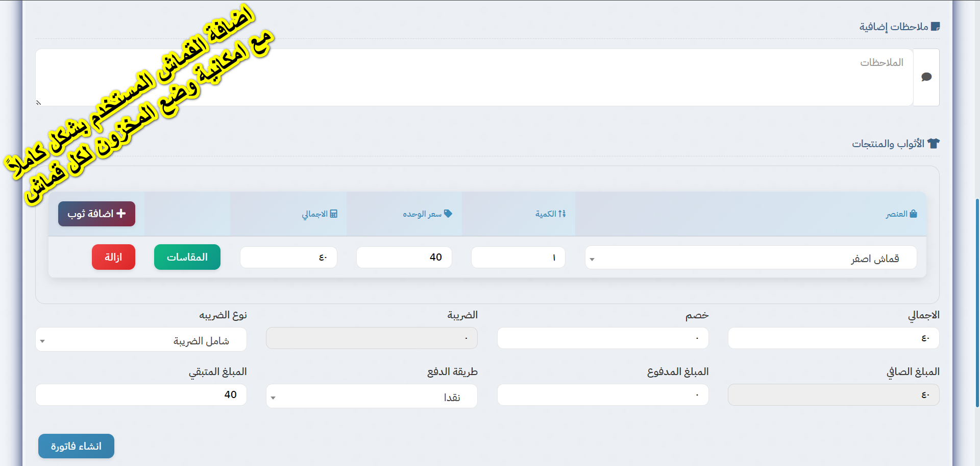Image resolution: width=980 pixels, height=466 pixels.
Task: Click the العنصر column header text
Action: 897,214
